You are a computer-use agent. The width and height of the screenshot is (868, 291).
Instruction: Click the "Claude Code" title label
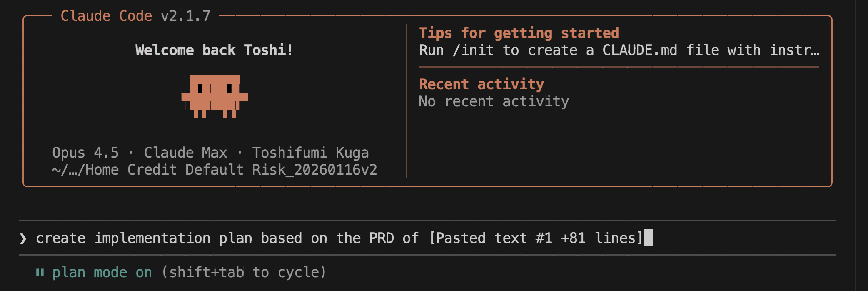[x=106, y=16]
